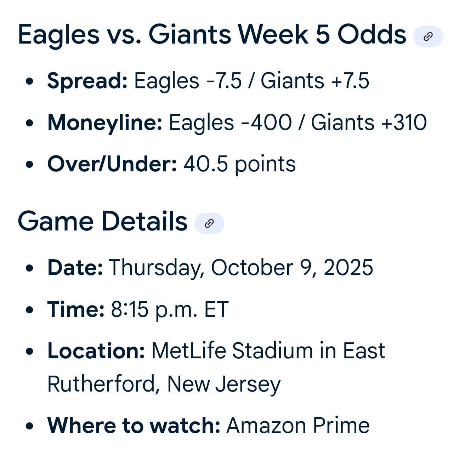Click the Where to watch label
This screenshot has width=476, height=462.
[134, 426]
